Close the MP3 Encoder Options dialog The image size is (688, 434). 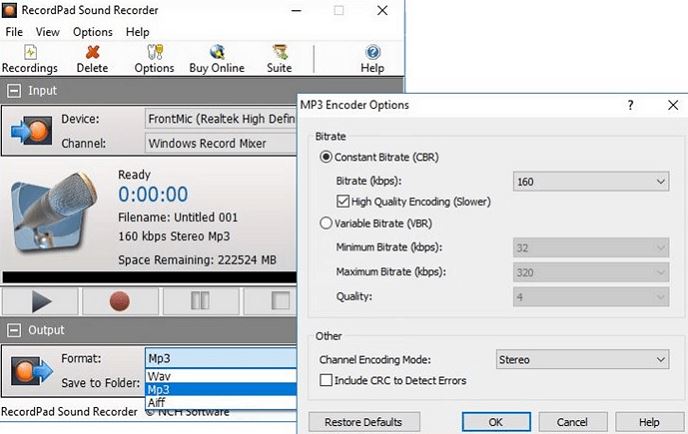coord(673,105)
